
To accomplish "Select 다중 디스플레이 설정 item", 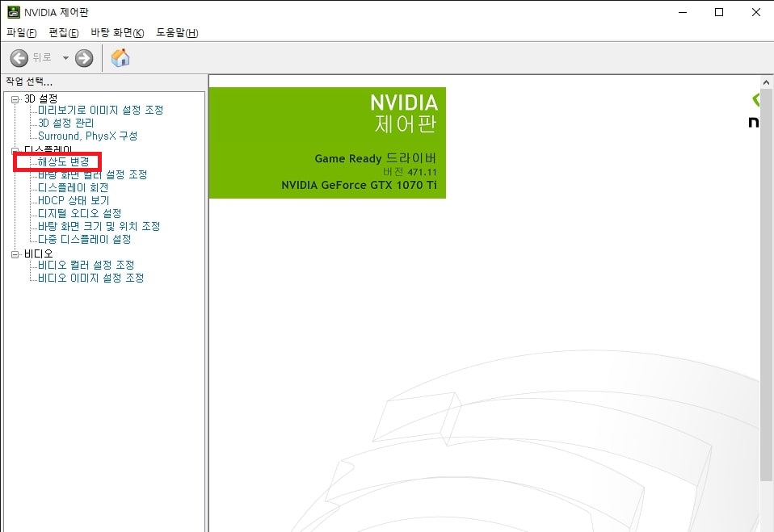I will point(84,239).
